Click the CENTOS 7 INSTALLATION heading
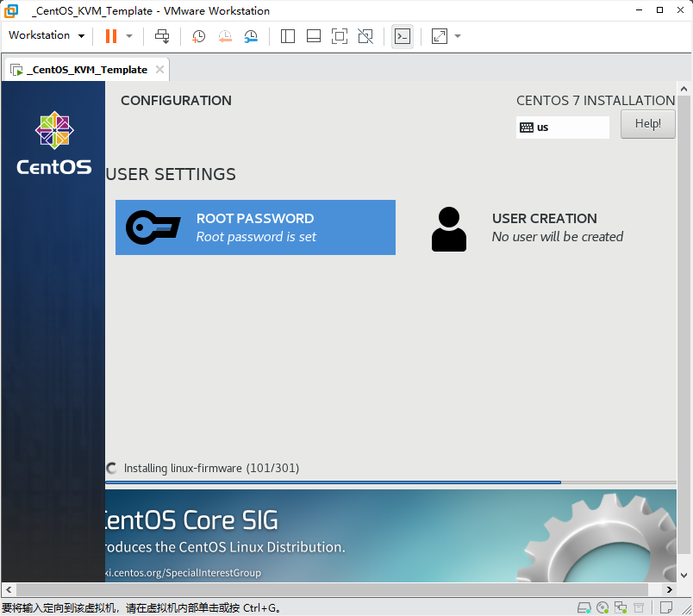This screenshot has width=693, height=616. point(596,101)
